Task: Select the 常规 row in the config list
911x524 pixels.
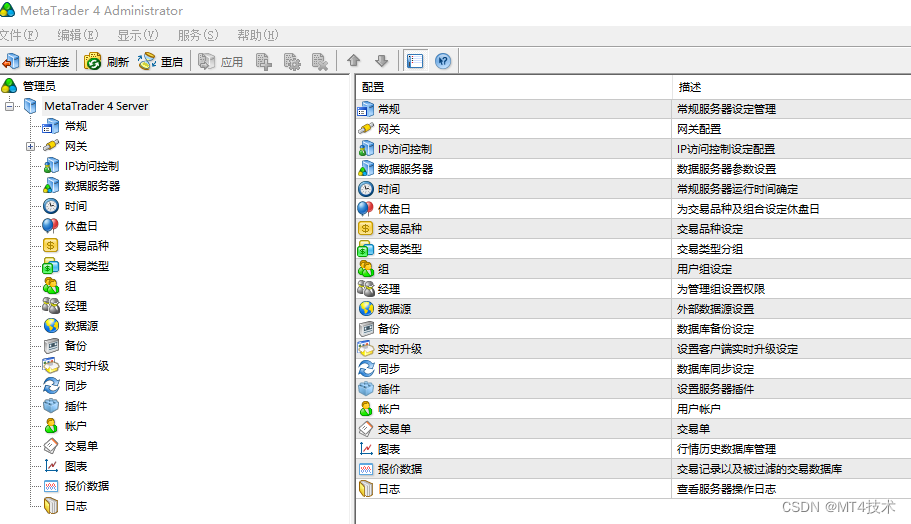Action: [x=633, y=109]
